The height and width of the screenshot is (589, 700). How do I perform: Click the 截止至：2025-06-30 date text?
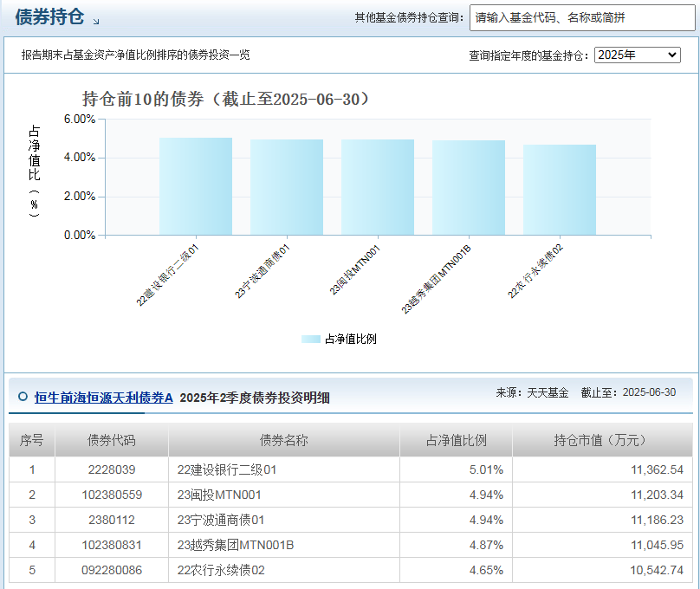click(628, 392)
